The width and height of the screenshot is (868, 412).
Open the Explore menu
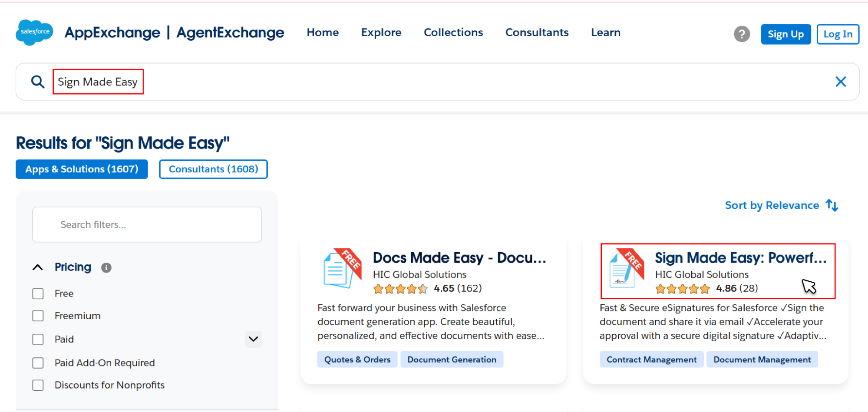click(x=381, y=33)
